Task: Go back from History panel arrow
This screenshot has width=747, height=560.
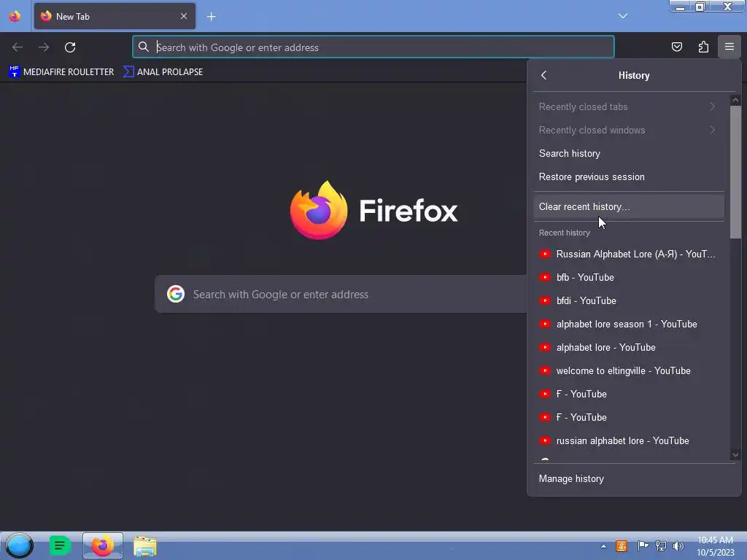Action: [x=544, y=75]
